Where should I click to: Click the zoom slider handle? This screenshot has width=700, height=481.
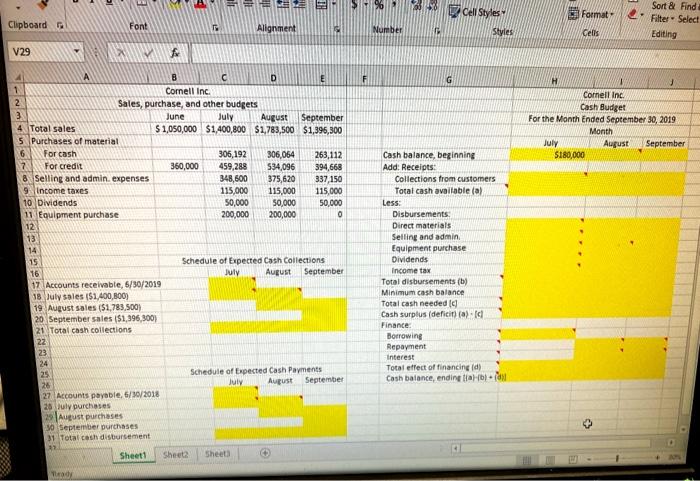tap(617, 458)
